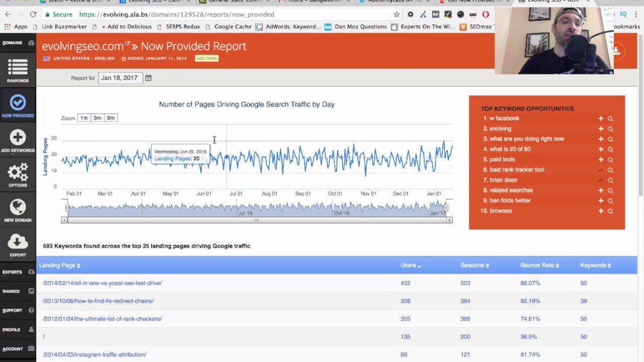Sort table by Keywords column

pos(596,265)
